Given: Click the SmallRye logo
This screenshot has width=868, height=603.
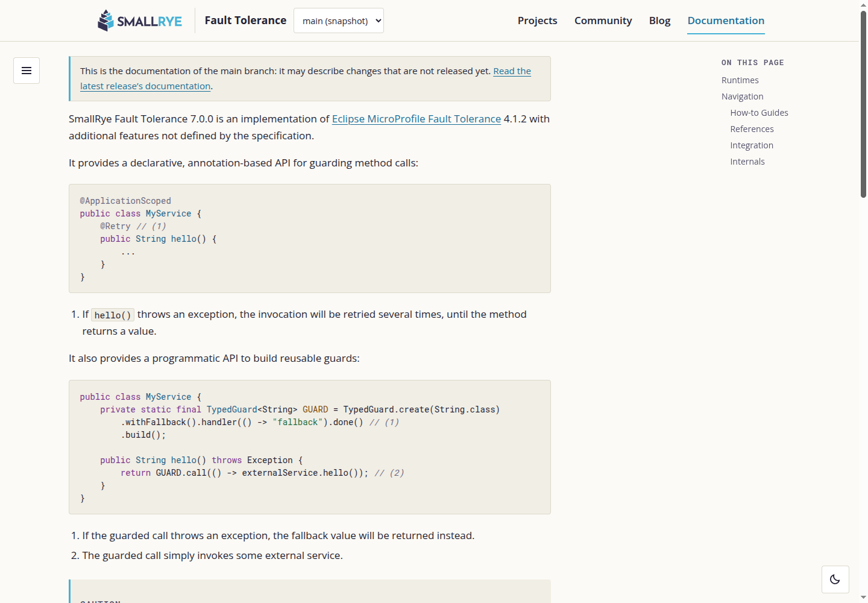Looking at the screenshot, I should (x=140, y=21).
